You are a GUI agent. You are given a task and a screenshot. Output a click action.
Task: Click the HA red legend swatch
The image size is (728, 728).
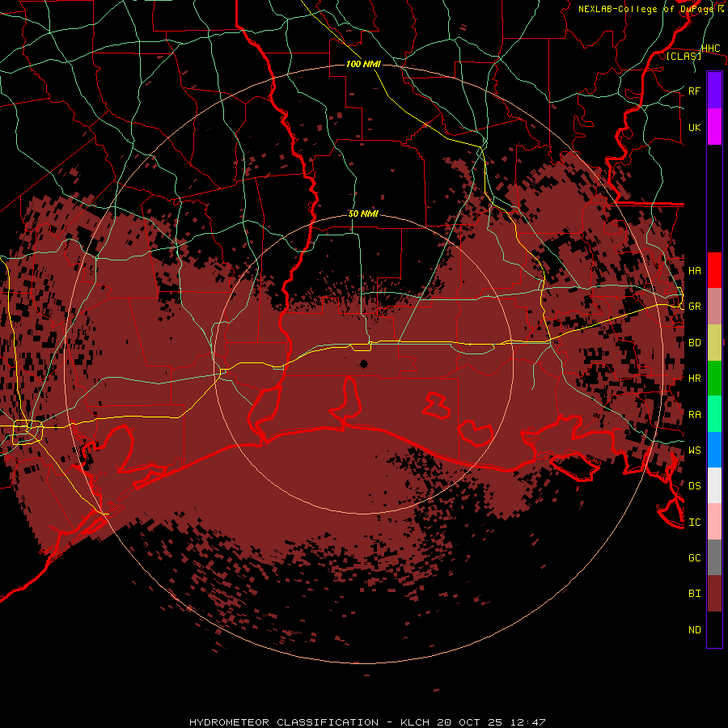(714, 270)
